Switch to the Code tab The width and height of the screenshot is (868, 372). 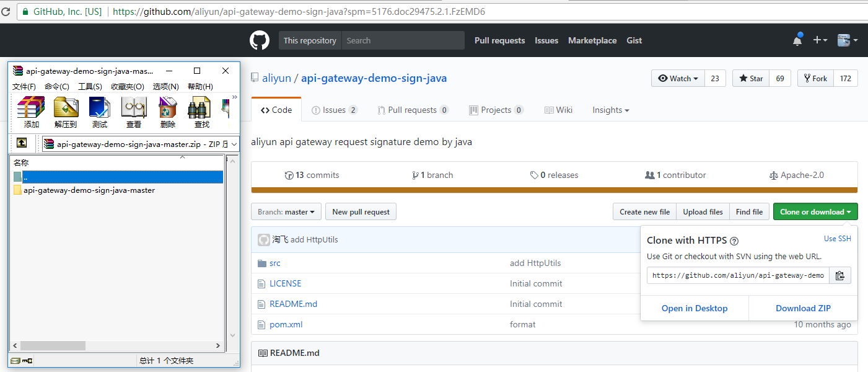point(276,110)
